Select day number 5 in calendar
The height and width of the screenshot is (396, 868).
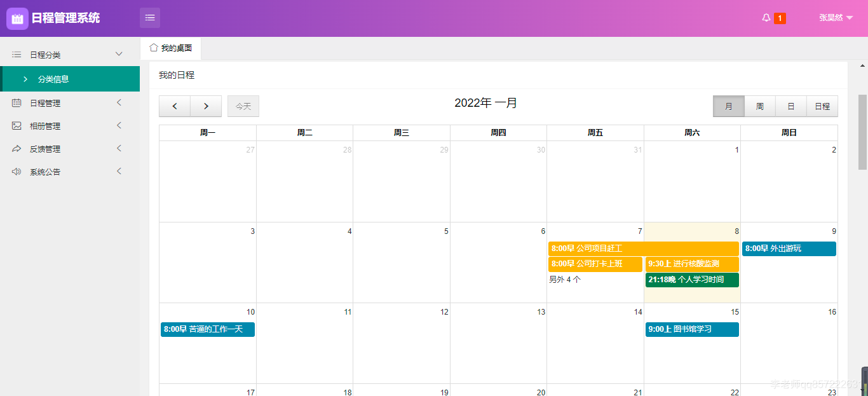pyautogui.click(x=446, y=231)
